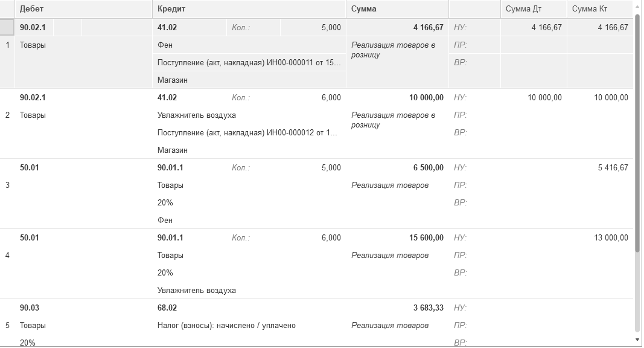The height and width of the screenshot is (348, 644).
Task: Click debit account 90.03
Action: point(30,308)
